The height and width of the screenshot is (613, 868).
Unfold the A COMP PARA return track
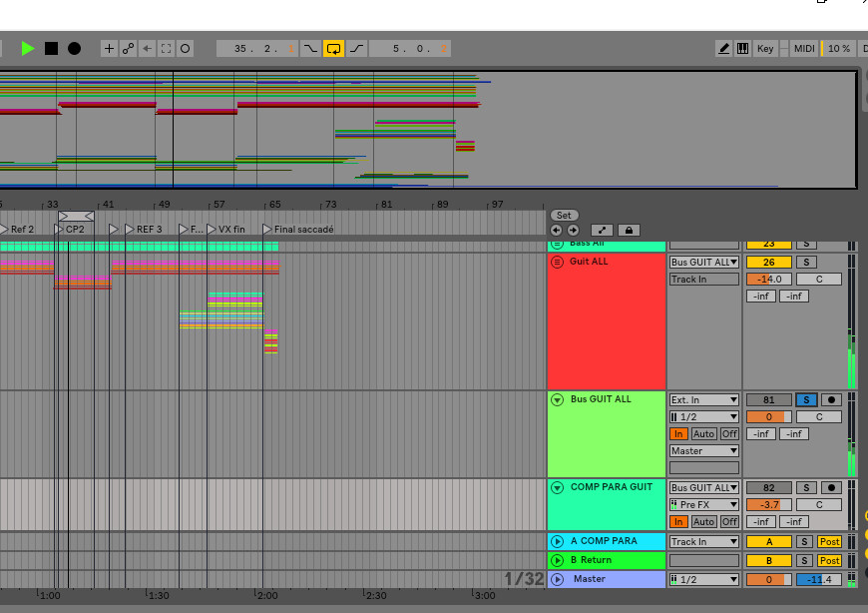coord(558,541)
